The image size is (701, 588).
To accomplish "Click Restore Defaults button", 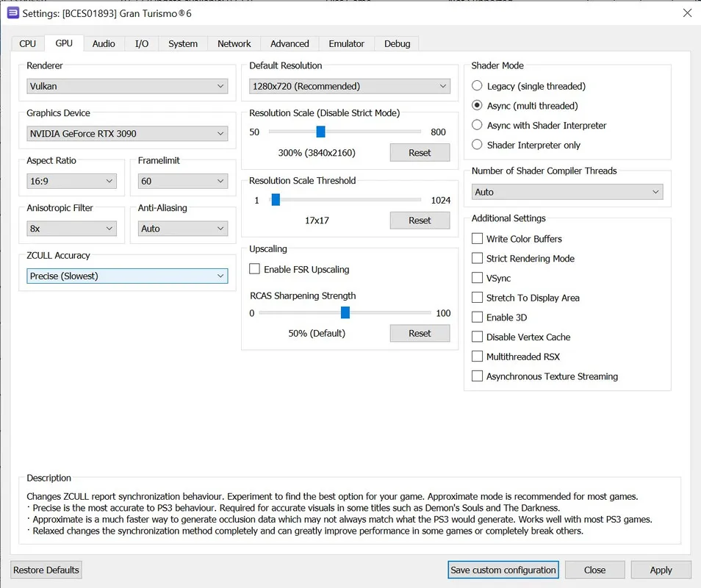I will pos(46,570).
